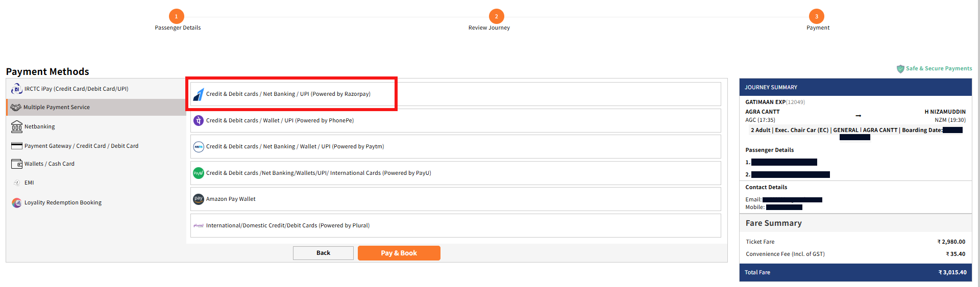This screenshot has width=980, height=287.
Task: Choose Netbanking from payment methods
Action: click(x=39, y=127)
